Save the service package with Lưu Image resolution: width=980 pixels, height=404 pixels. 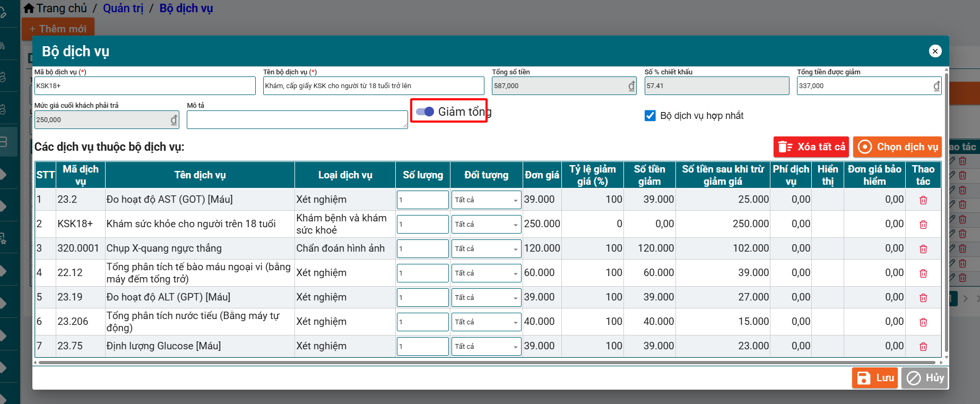click(x=875, y=378)
